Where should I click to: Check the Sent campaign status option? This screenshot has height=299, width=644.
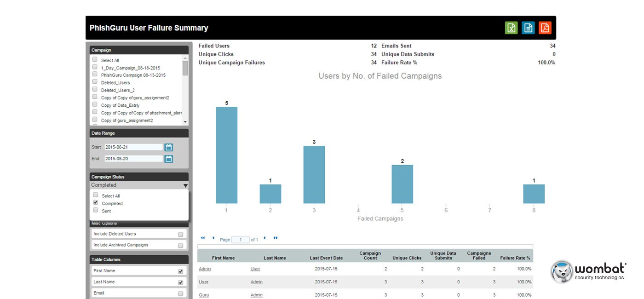click(96, 210)
